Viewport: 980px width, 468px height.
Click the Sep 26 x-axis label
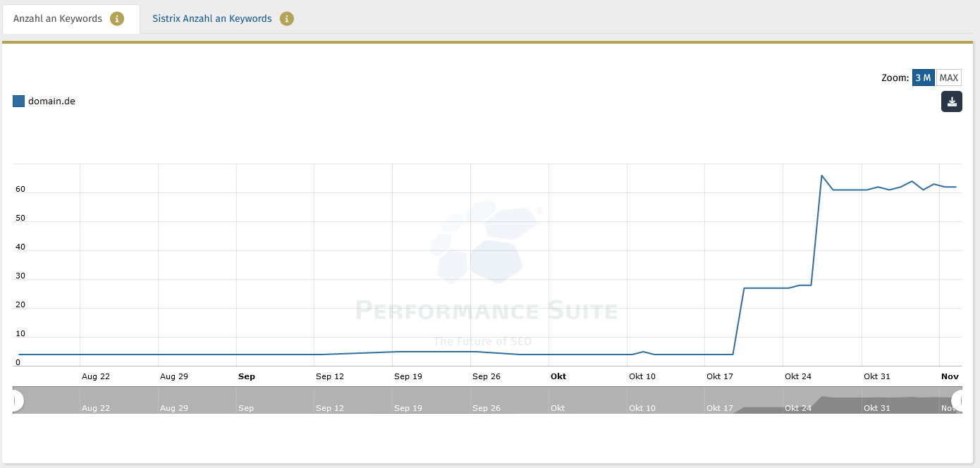coord(486,376)
